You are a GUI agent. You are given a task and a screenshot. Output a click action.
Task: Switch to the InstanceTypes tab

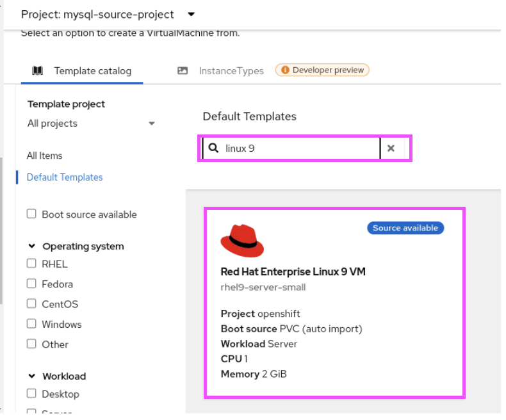tap(231, 71)
